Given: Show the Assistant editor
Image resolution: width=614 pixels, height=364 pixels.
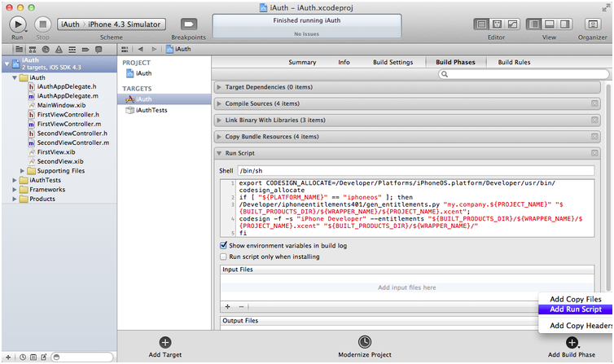Looking at the screenshot, I should coord(497,24).
